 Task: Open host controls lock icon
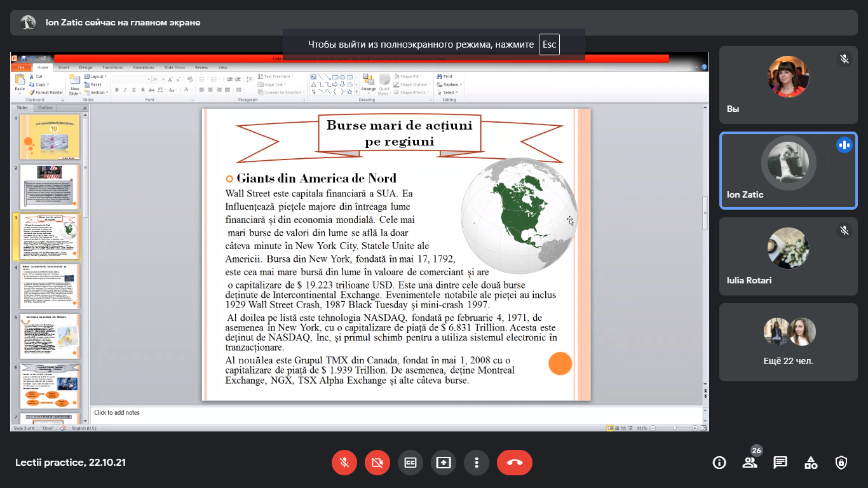tap(841, 463)
